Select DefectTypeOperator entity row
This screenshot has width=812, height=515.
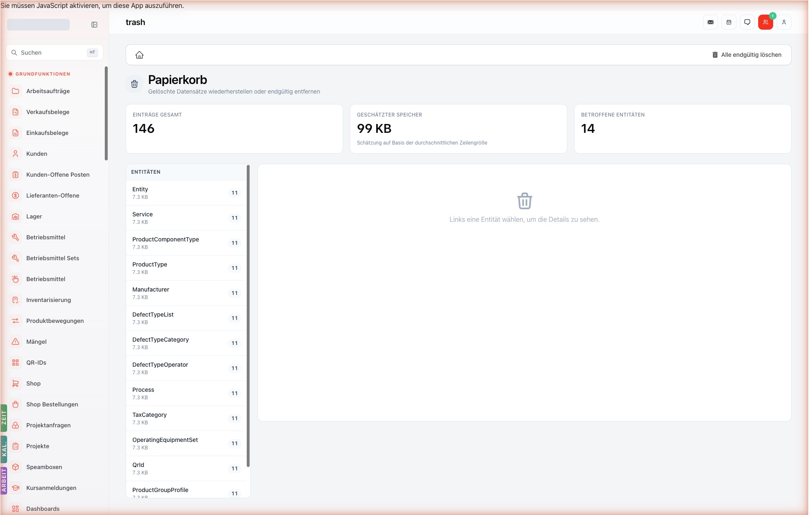186,368
